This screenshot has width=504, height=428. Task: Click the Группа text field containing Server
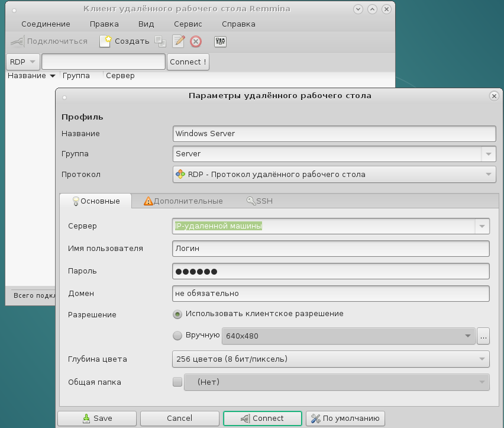tap(327, 154)
